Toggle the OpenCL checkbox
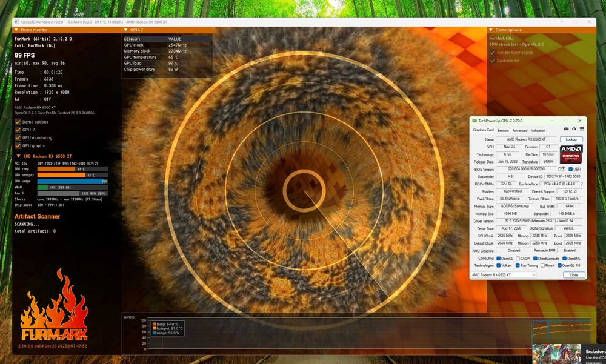Viewport: 606px width, 364px height. click(499, 259)
